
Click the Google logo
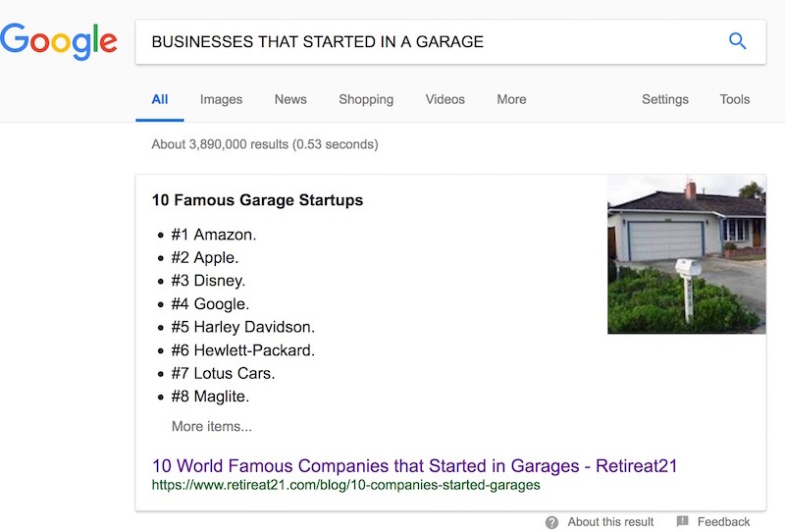(x=59, y=41)
